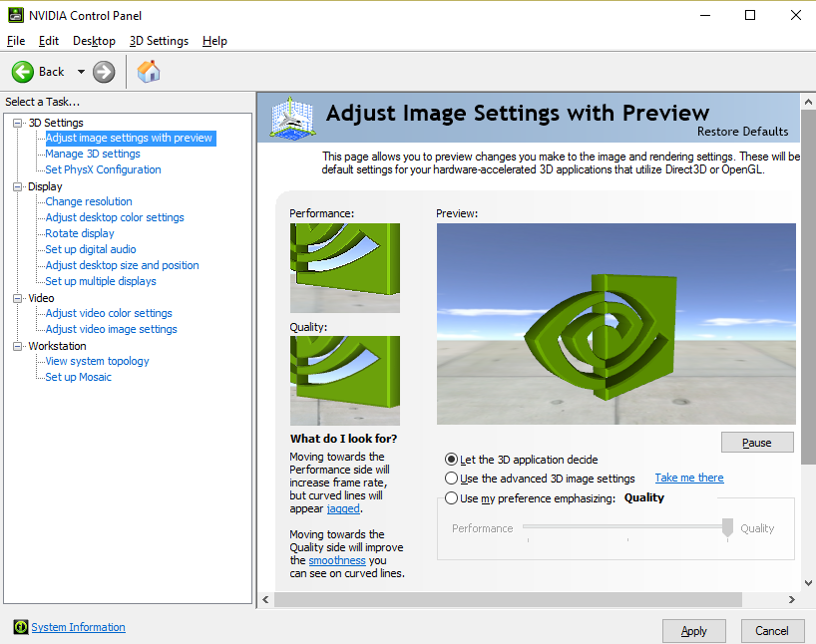
Task: Open Set up Mosaic
Action: pyautogui.click(x=78, y=377)
